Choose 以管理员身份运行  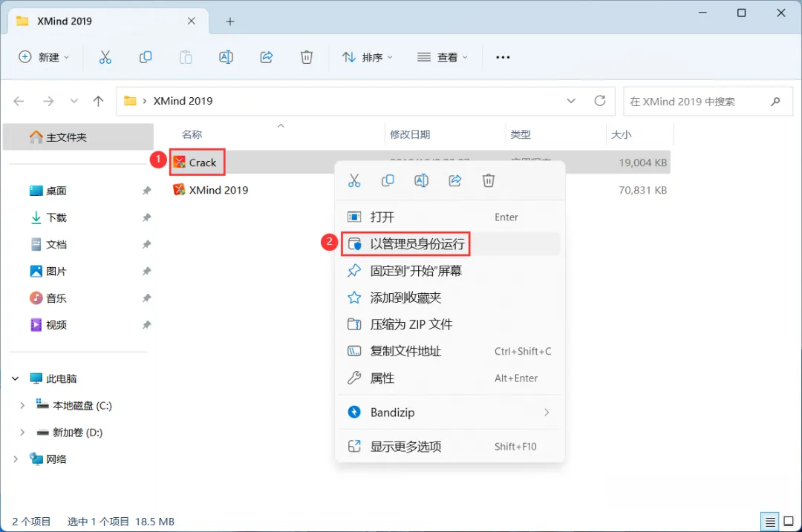pos(450,244)
